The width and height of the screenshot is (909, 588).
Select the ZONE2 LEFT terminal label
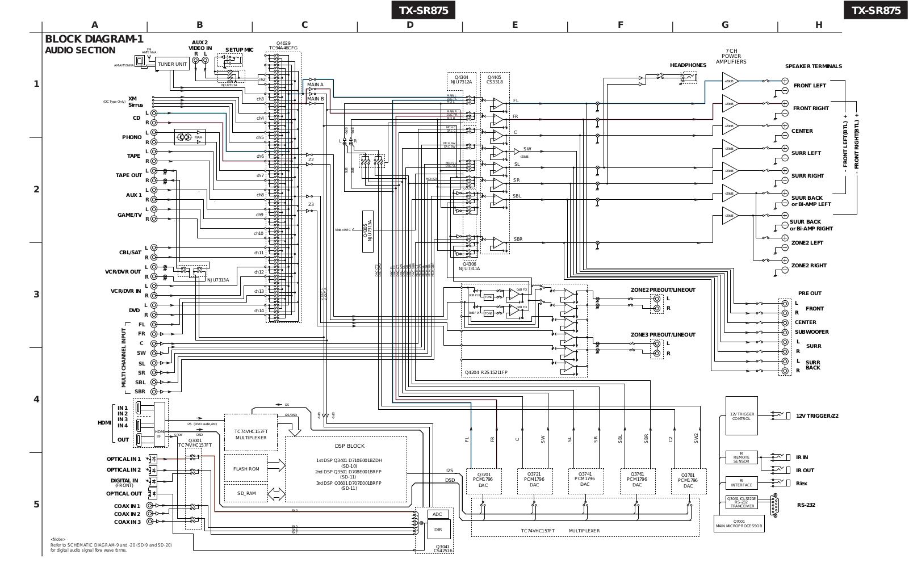tap(807, 243)
